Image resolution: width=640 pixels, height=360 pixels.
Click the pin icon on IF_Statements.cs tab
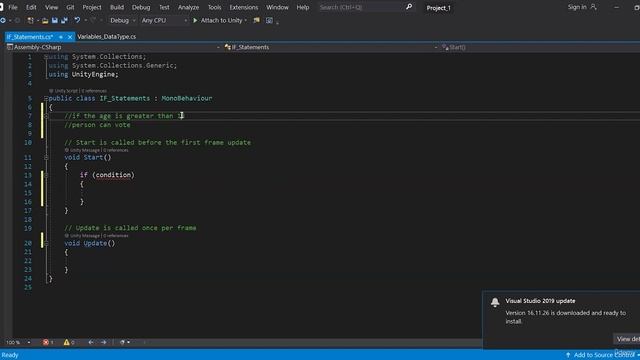[61, 37]
